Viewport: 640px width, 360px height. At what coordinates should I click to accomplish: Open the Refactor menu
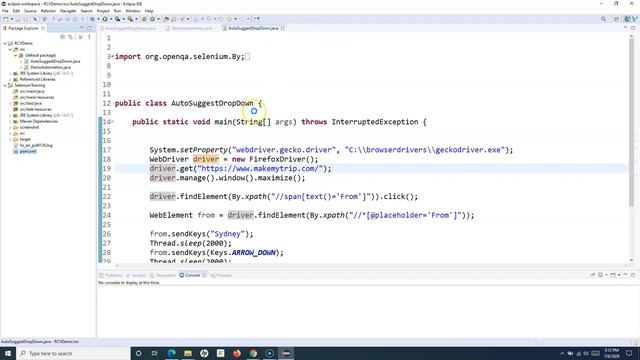coord(48,11)
